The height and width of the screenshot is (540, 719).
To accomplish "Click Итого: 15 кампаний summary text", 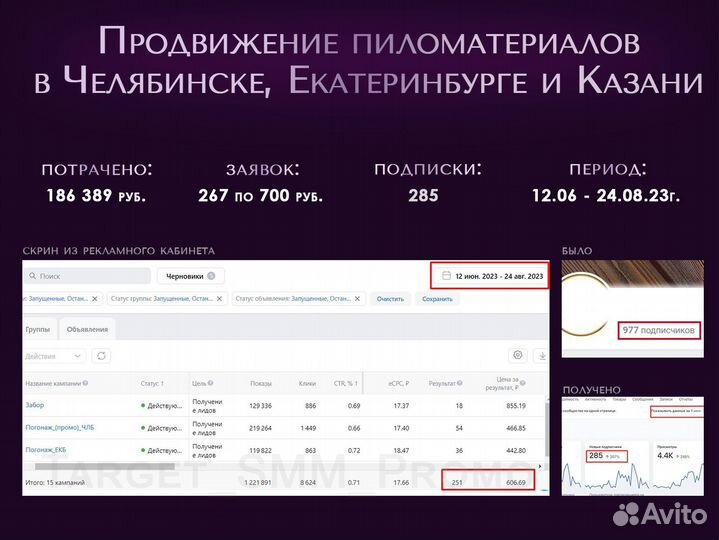I will point(55,482).
